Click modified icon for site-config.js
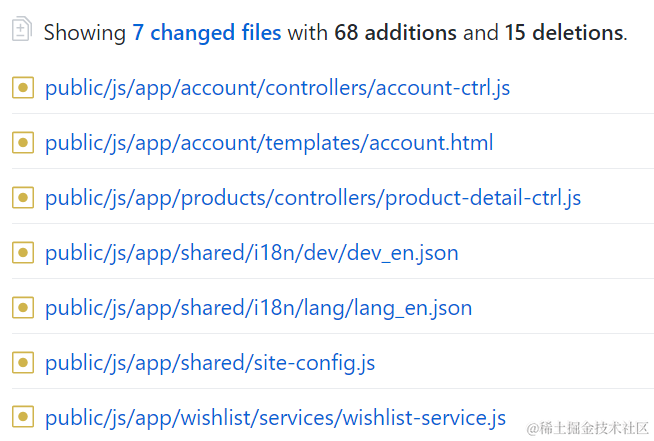Image resolution: width=654 pixels, height=441 pixels. [23, 363]
